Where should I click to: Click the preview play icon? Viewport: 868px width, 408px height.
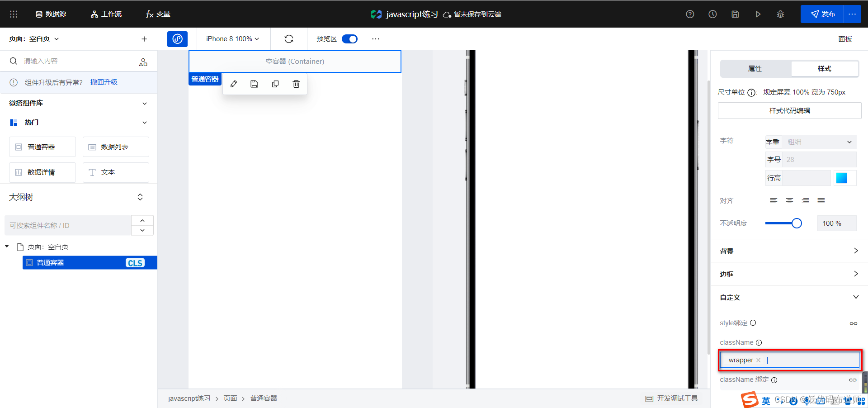[x=758, y=14]
